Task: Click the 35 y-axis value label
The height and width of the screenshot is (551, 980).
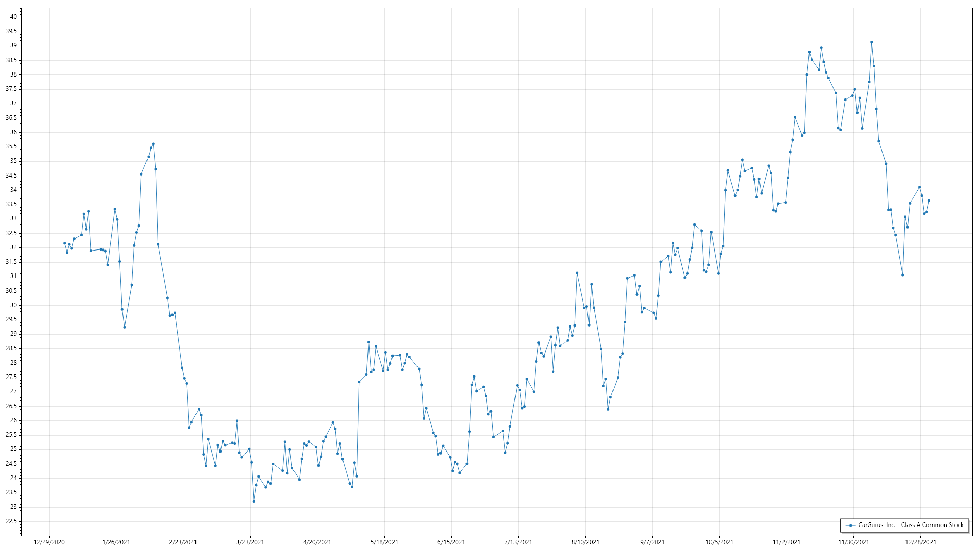Action: coord(13,161)
